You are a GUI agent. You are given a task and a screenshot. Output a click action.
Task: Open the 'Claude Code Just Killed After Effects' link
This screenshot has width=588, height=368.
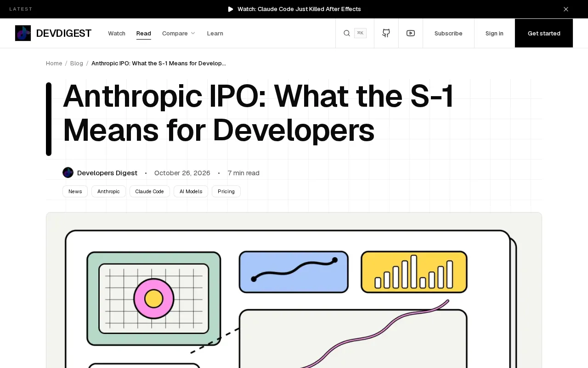coord(299,9)
